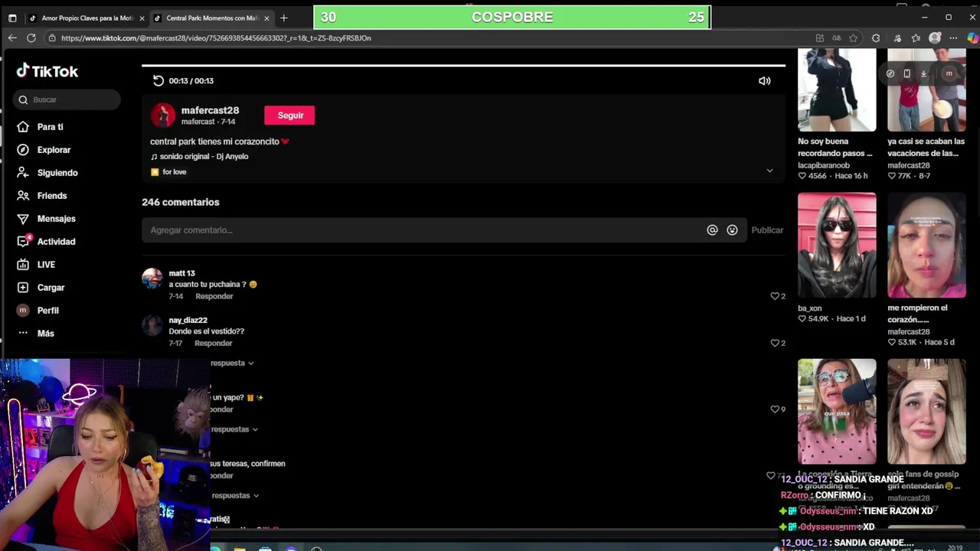The height and width of the screenshot is (551, 980).
Task: Open sonido original - Dj Anyelo
Action: click(x=204, y=156)
